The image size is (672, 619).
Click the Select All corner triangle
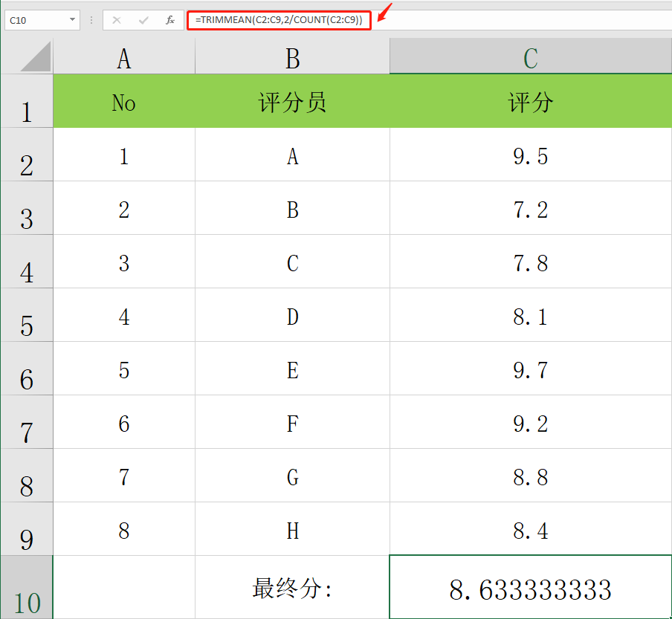click(36, 56)
